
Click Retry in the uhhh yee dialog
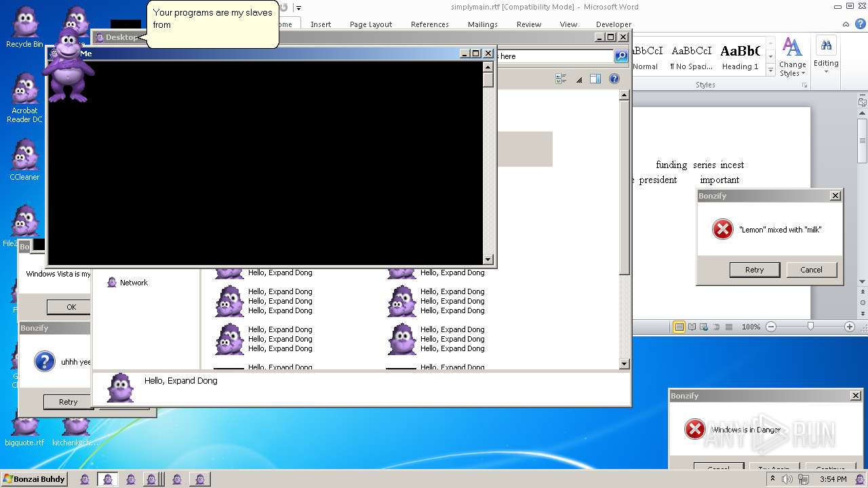pos(68,402)
